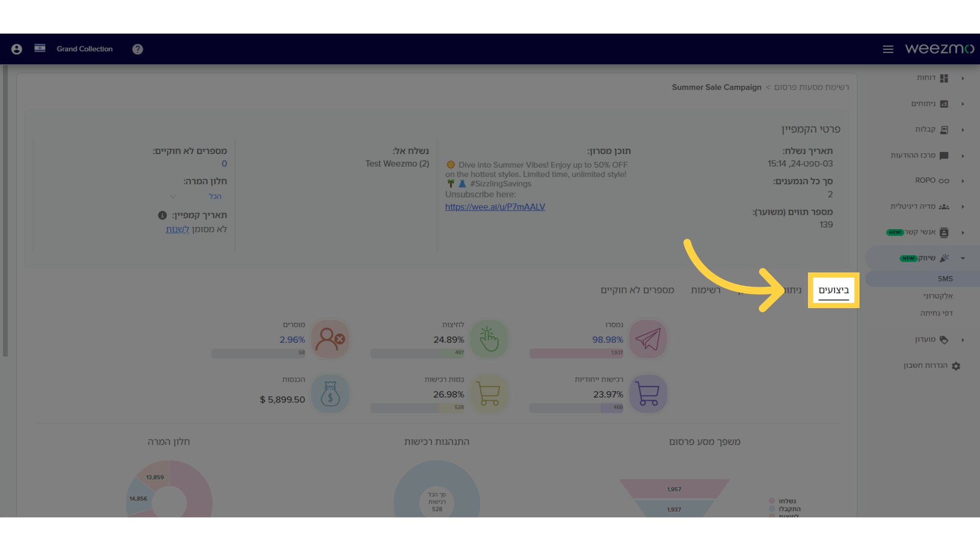The width and height of the screenshot is (980, 551).
Task: Expand the מועדון sidebar arrow
Action: click(x=963, y=340)
